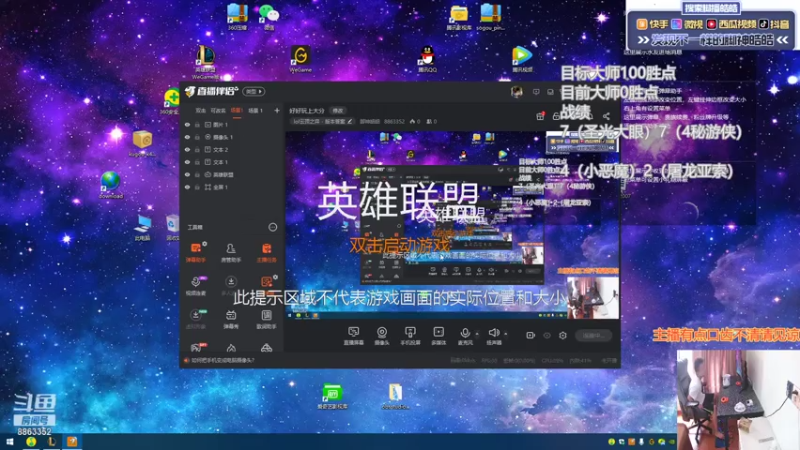This screenshot has height=450, width=800.
Task: Open the 歌词助手 tool
Action: pos(266,319)
